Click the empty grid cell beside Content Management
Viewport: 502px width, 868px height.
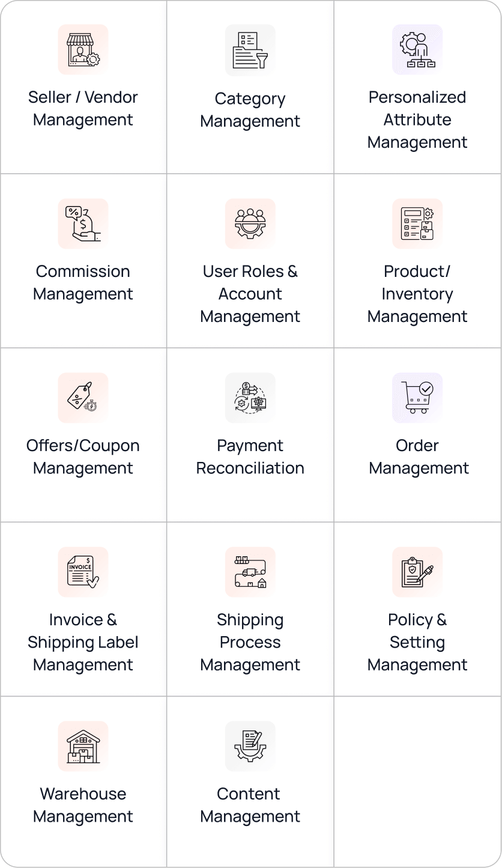coord(417,781)
